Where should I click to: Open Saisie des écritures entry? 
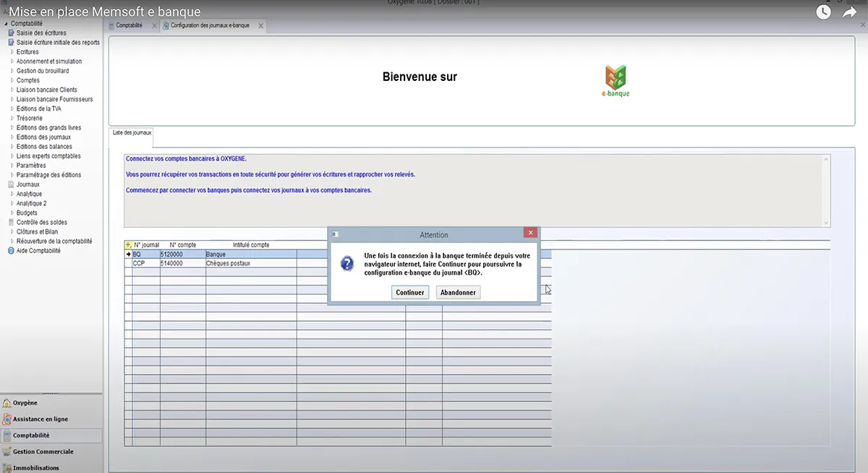(41, 33)
